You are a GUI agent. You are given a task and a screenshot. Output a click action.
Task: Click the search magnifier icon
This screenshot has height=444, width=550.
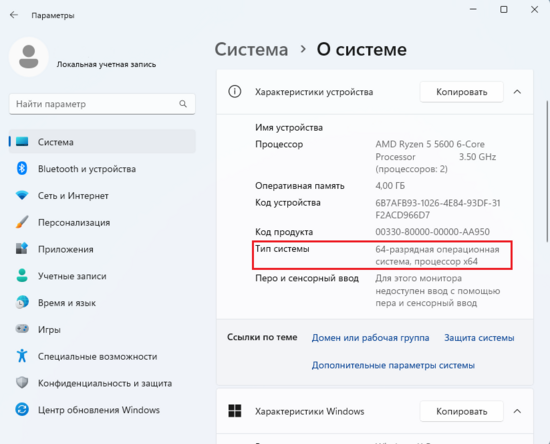coord(183,104)
